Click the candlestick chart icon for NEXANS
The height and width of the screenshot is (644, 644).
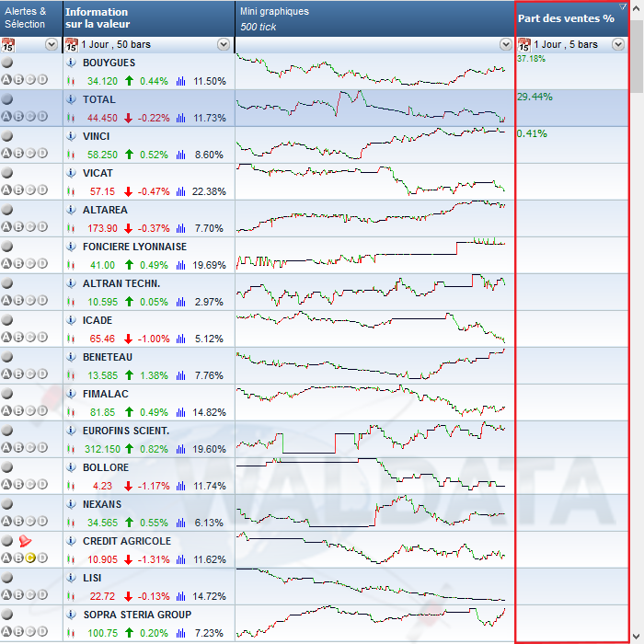(x=71, y=523)
